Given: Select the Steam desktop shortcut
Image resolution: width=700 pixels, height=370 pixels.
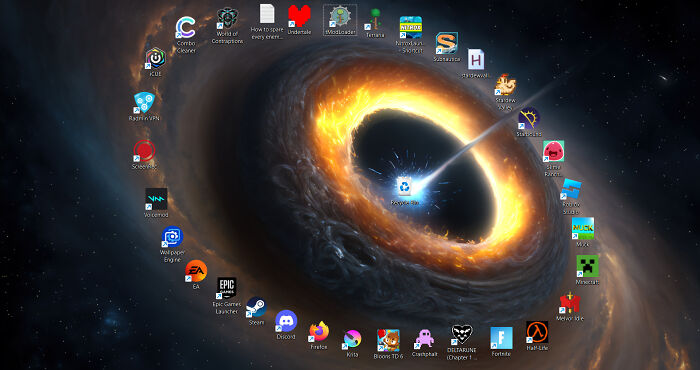Looking at the screenshot, I should (256, 307).
